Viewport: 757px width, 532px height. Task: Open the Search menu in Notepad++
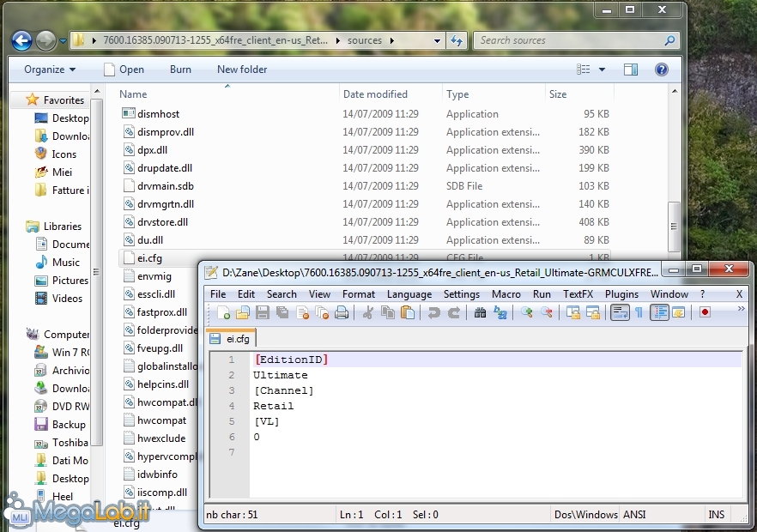click(x=282, y=294)
